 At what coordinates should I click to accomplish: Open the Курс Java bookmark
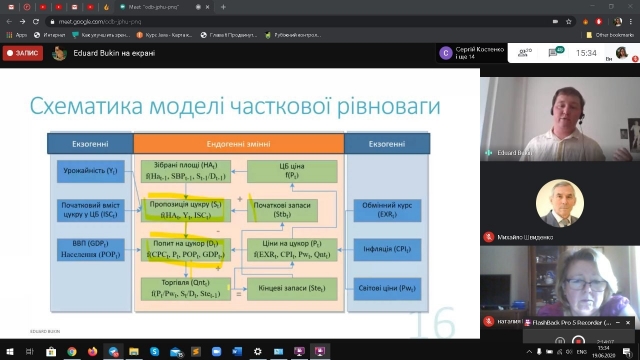point(164,35)
